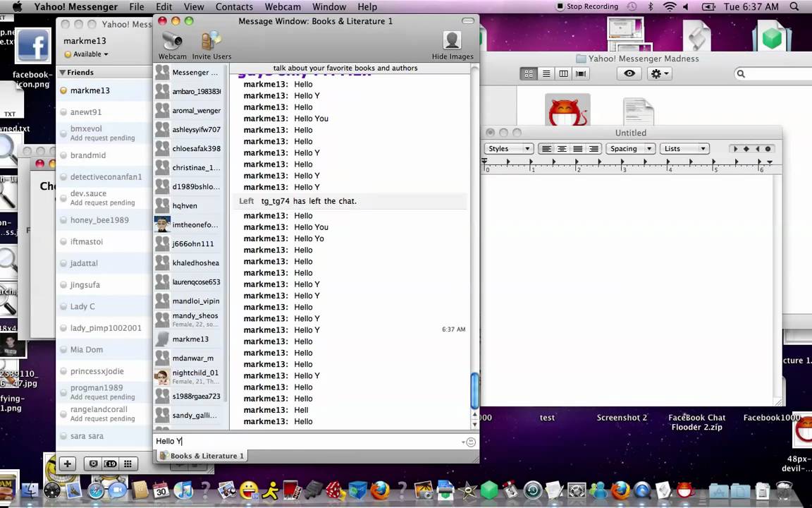Click the clock showing Tue 6:37 AM
The width and height of the screenshot is (812, 508).
tap(751, 7)
